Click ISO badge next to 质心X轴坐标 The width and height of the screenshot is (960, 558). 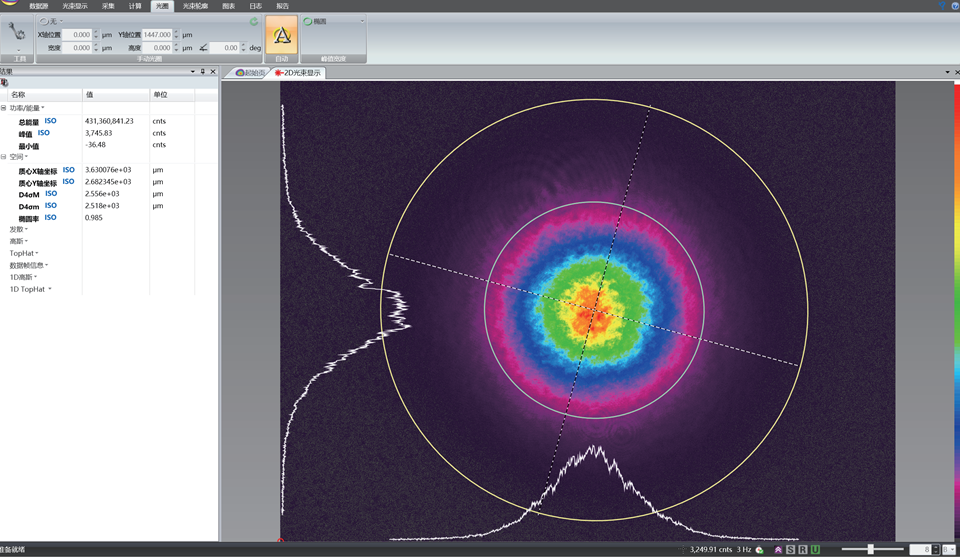tap(69, 170)
